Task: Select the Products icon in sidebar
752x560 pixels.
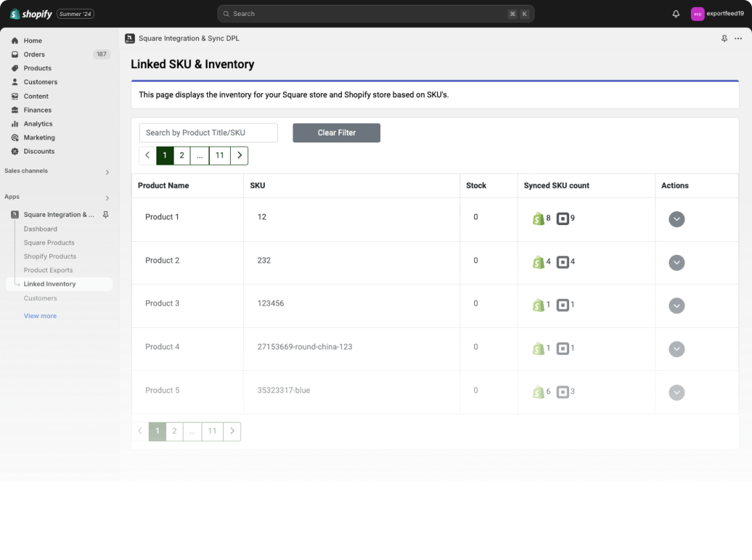Action: pyautogui.click(x=14, y=68)
